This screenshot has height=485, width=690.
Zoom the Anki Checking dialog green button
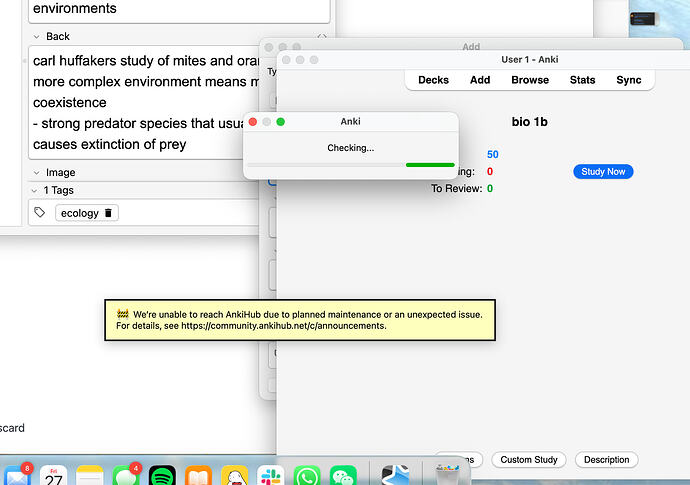pyautogui.click(x=280, y=121)
